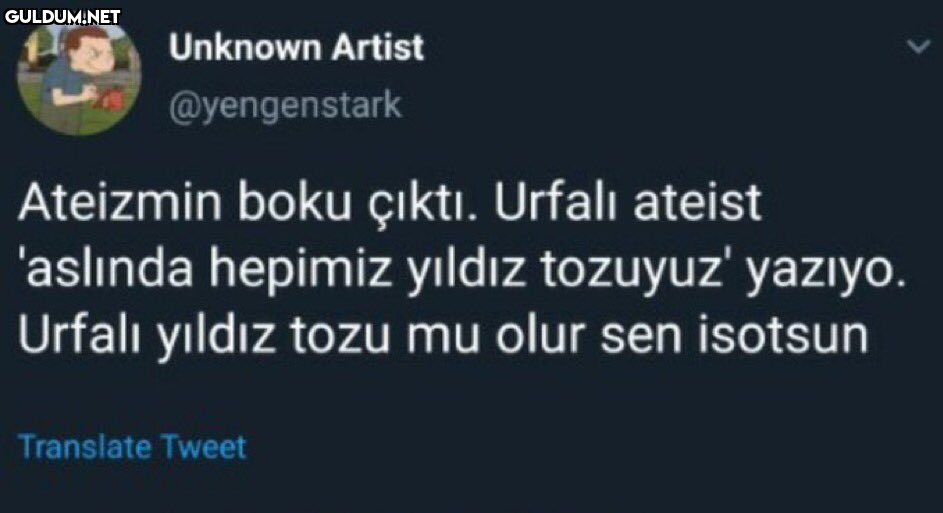The width and height of the screenshot is (943, 513).
Task: Open the tweet options chevron menu
Action: pyautogui.click(x=916, y=47)
